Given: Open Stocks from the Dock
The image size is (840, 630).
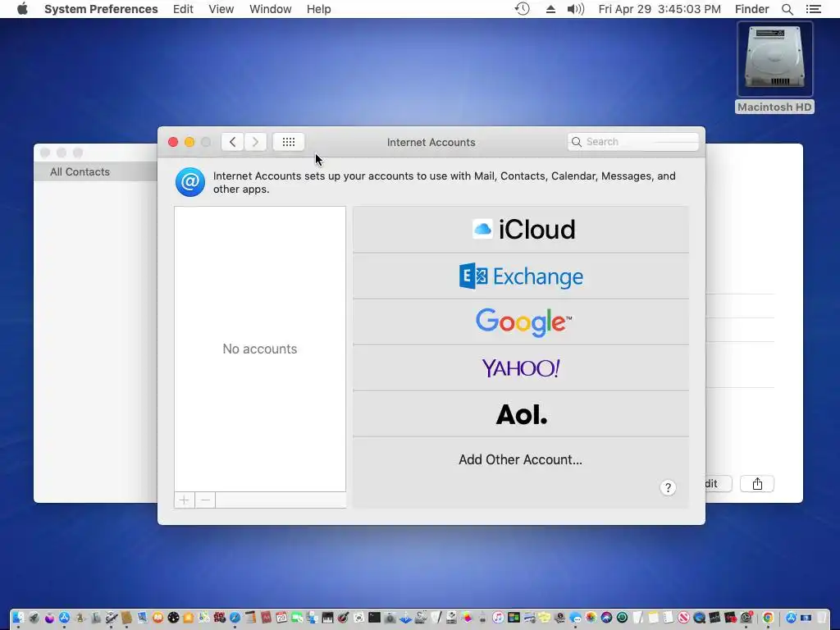Looking at the screenshot, I should click(x=714, y=618).
